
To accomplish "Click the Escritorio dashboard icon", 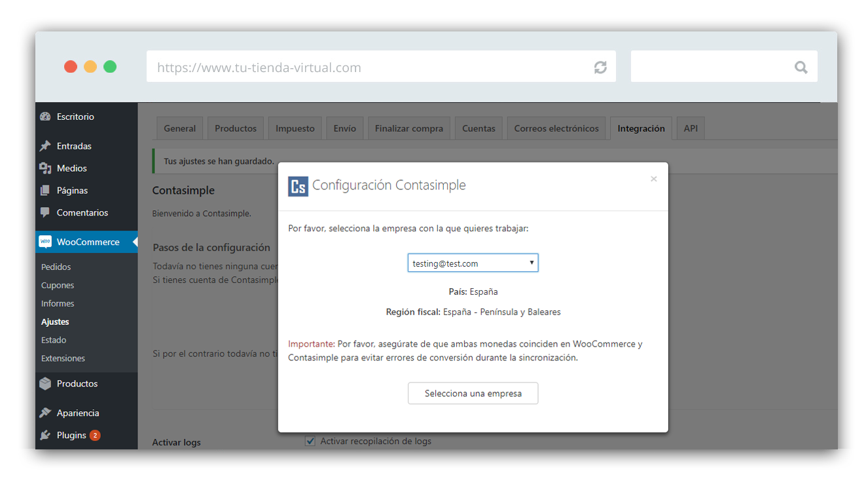I will pyautogui.click(x=45, y=117).
